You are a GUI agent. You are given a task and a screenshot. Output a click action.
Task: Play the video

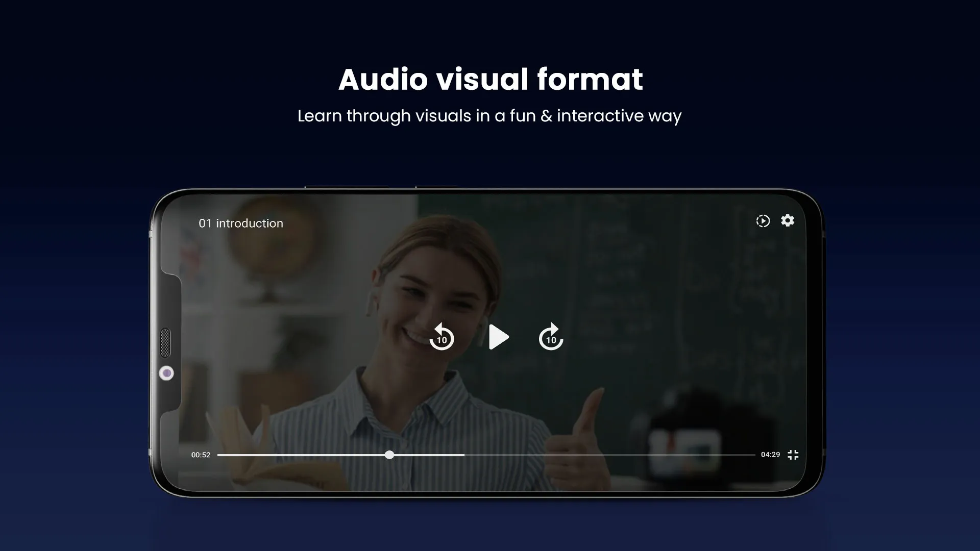click(x=499, y=337)
